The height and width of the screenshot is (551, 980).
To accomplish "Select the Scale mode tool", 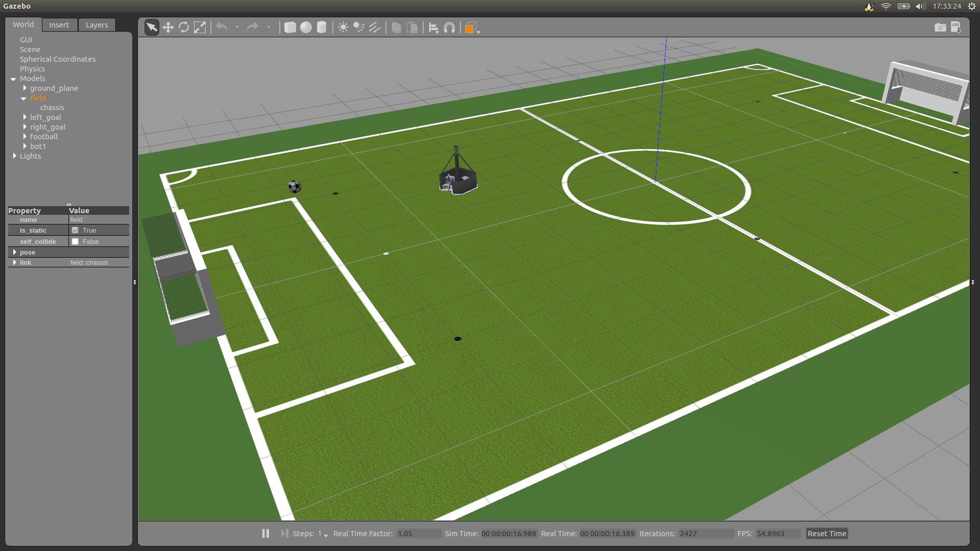I will (x=200, y=28).
